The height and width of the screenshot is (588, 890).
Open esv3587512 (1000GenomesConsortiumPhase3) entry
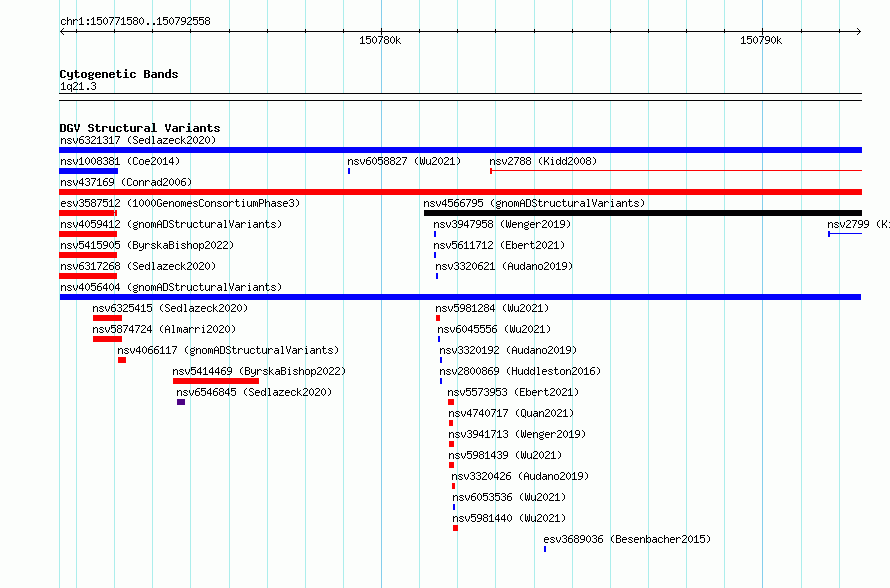(180, 203)
